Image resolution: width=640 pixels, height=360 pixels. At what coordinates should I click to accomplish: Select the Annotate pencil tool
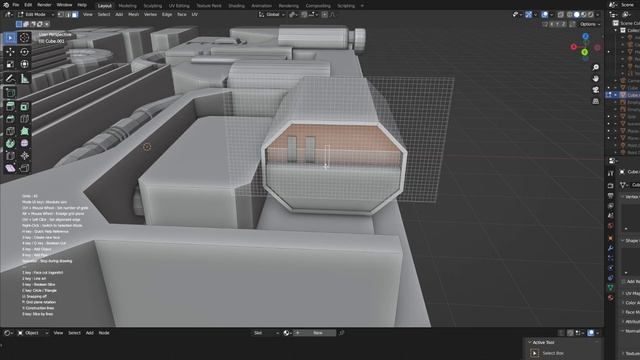click(10, 78)
